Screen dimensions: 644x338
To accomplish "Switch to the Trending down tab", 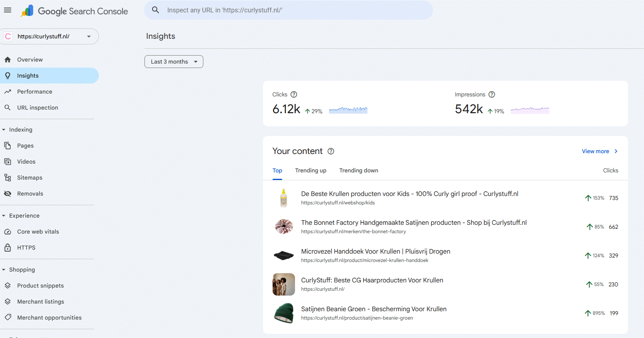I will pyautogui.click(x=359, y=171).
